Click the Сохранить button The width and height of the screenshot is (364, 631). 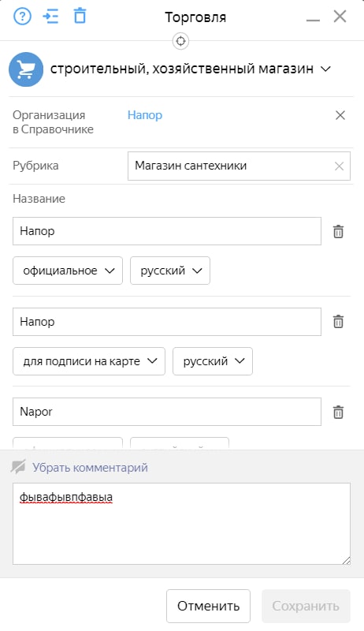tap(306, 606)
